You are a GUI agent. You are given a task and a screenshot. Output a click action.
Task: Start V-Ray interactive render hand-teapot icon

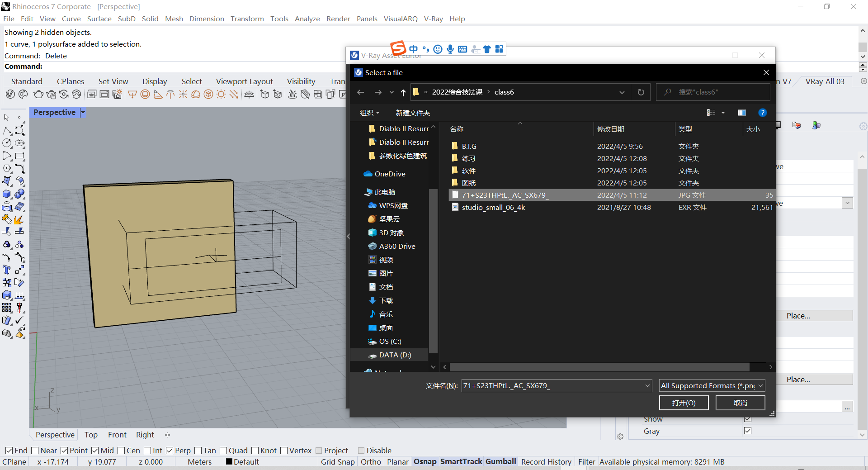(51, 94)
